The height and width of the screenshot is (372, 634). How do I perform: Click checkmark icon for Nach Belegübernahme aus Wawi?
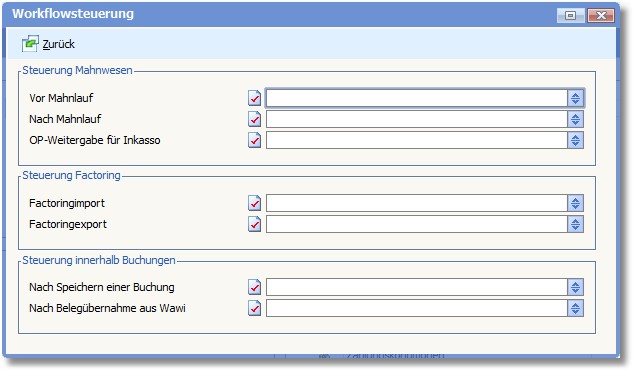point(254,308)
